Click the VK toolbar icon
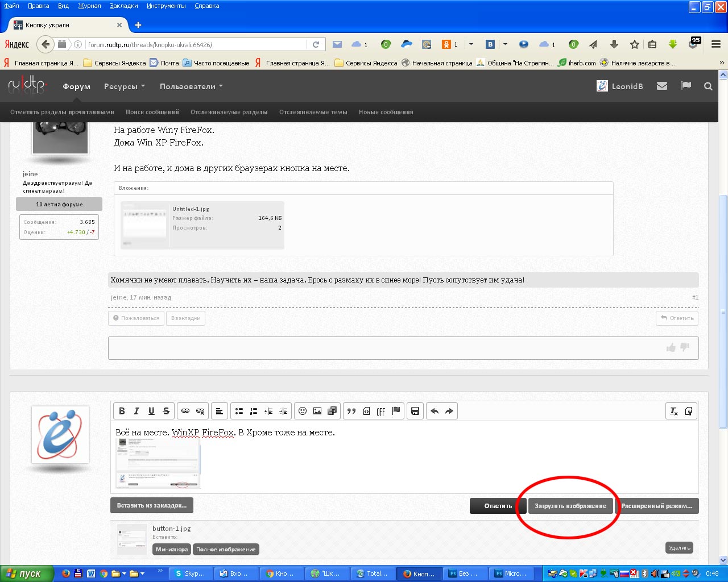The height and width of the screenshot is (582, 728). pyautogui.click(x=490, y=44)
